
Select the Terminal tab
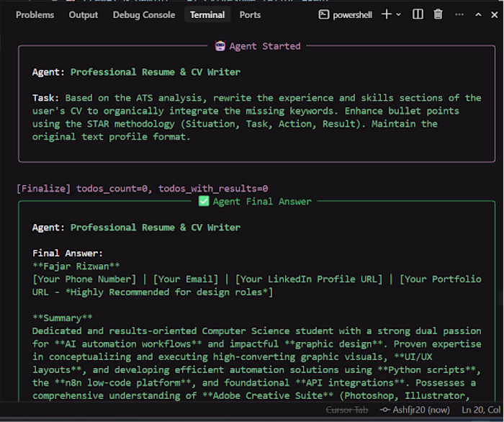pyautogui.click(x=207, y=15)
